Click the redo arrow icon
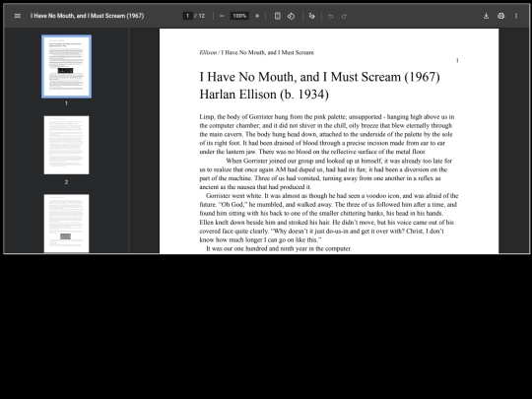Viewport: 532px width, 399px height. coord(344,16)
